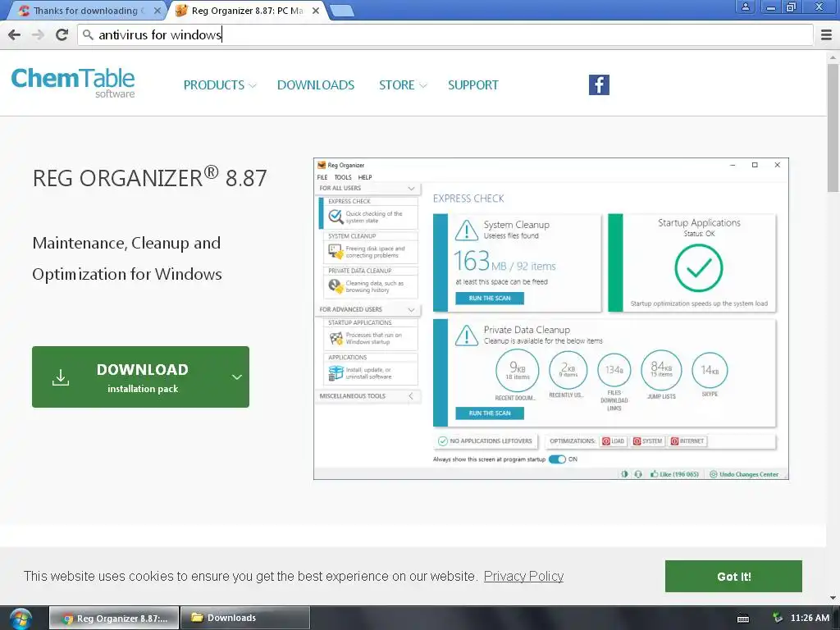
Task: Click the Undo Changes Center icon
Action: tap(714, 474)
